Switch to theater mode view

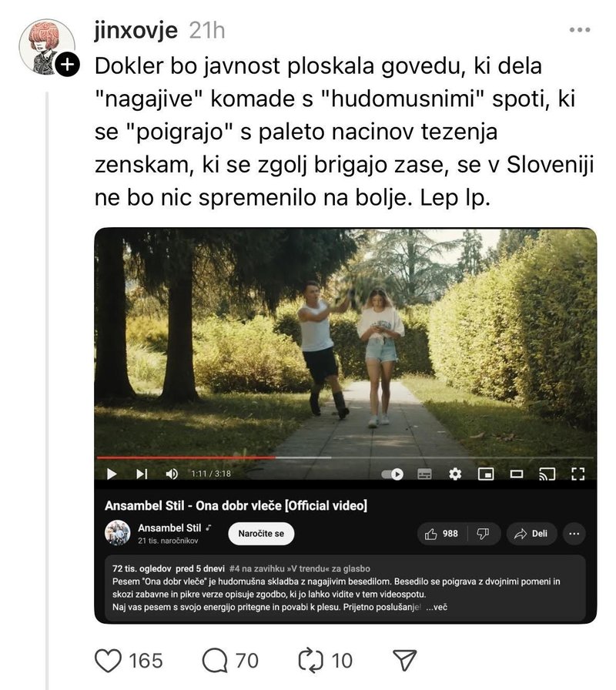coord(517,474)
